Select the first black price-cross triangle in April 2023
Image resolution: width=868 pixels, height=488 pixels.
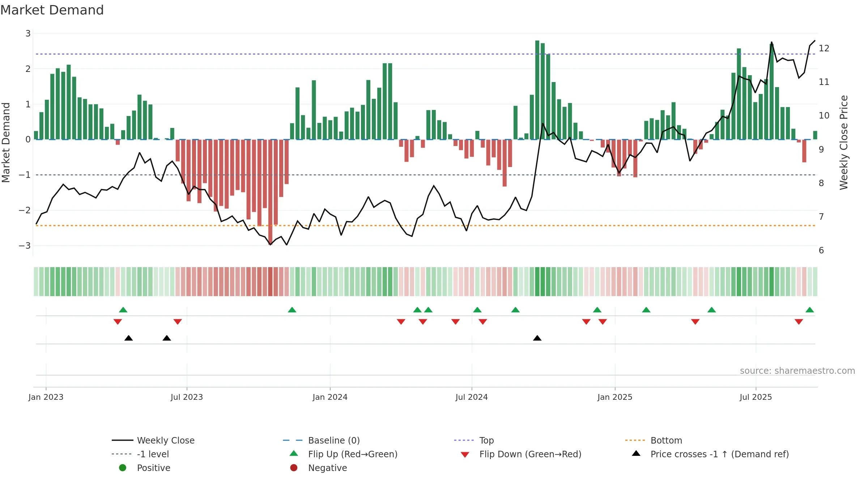pyautogui.click(x=129, y=338)
